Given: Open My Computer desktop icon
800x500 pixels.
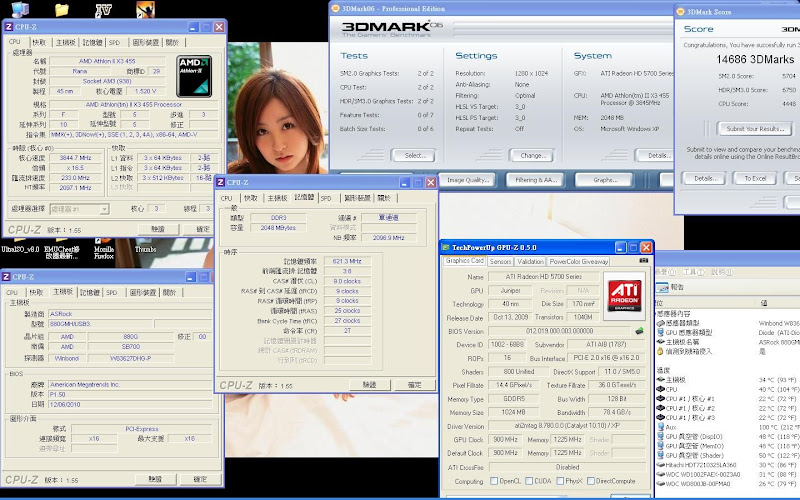Looking at the screenshot, I should (x=19, y=9).
